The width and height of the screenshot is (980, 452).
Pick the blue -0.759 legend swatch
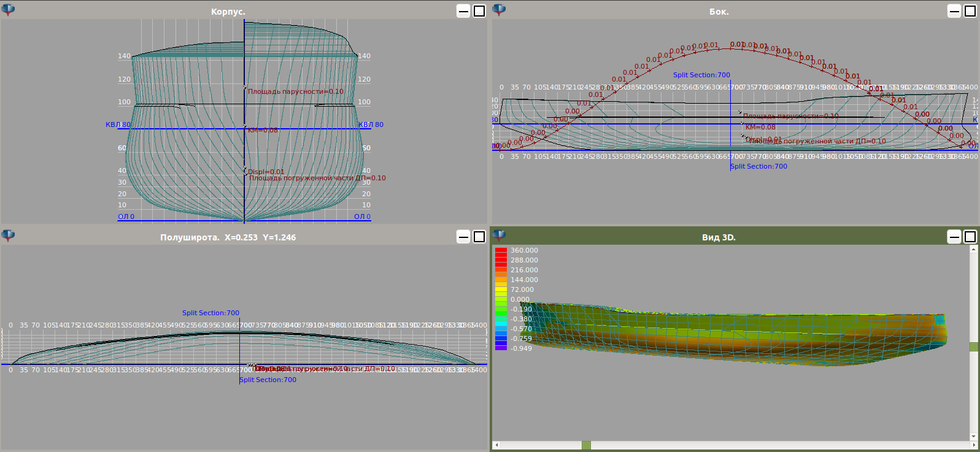[501, 339]
